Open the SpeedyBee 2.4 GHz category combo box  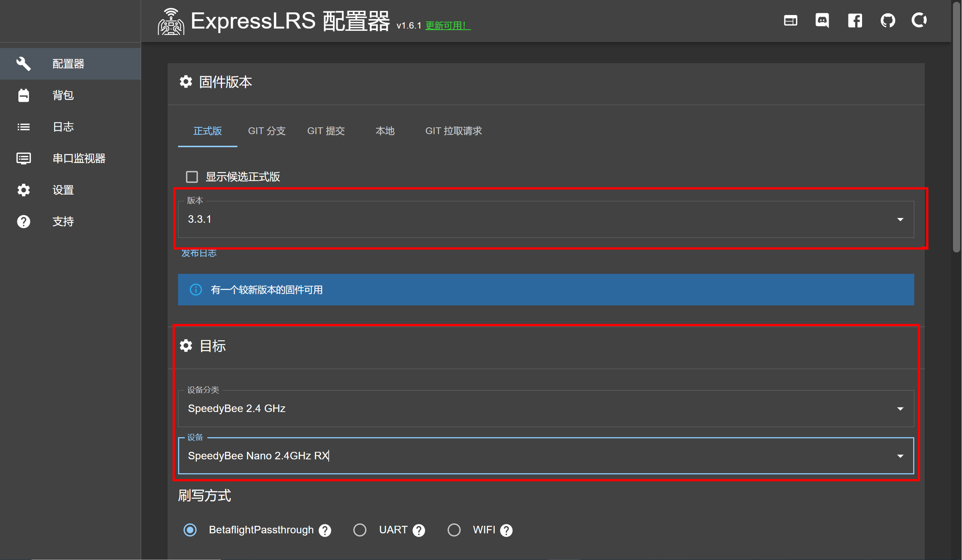click(546, 409)
